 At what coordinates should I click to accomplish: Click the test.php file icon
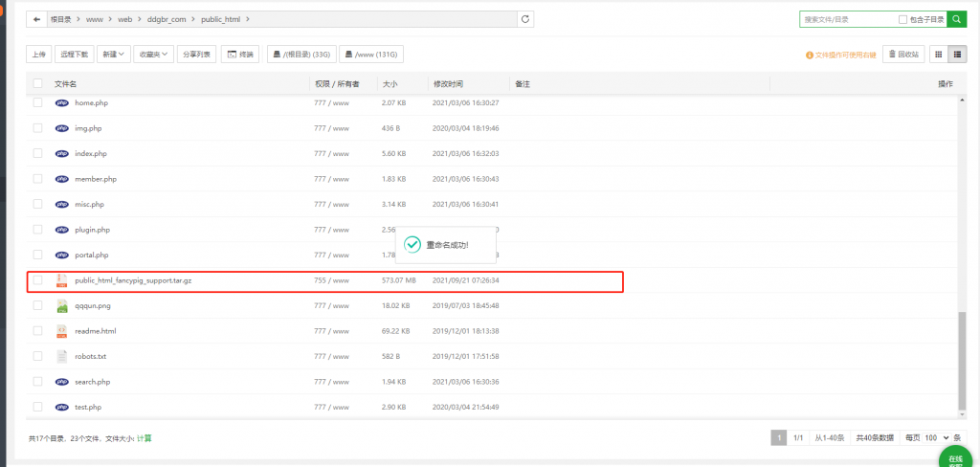tap(62, 407)
